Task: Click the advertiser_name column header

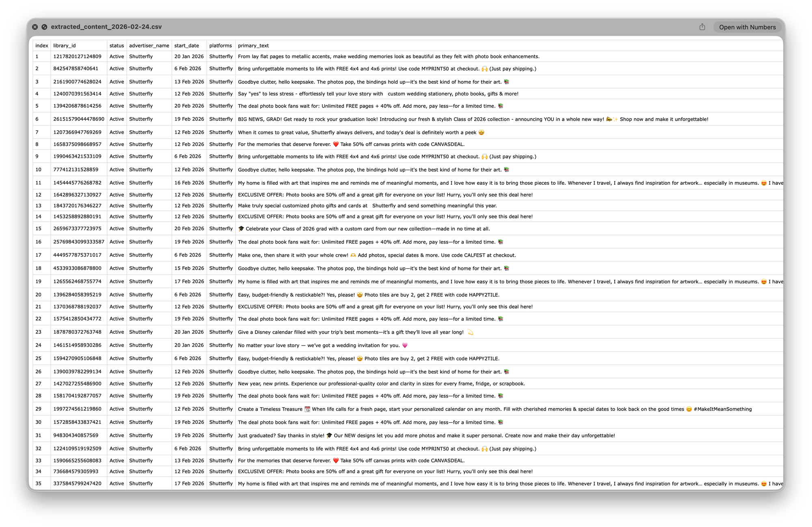Action: click(x=149, y=45)
